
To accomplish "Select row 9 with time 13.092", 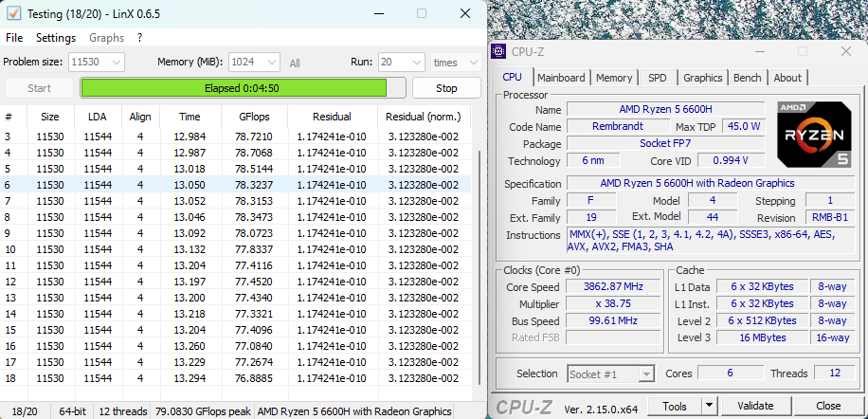I will tap(235, 233).
